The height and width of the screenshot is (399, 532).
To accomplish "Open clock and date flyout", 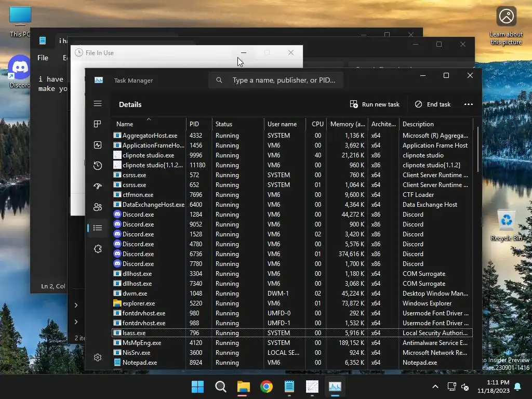I will (x=494, y=387).
